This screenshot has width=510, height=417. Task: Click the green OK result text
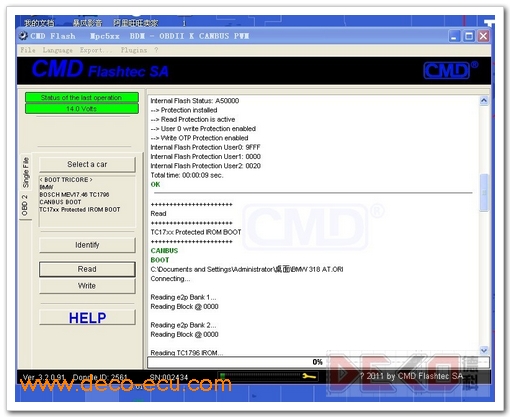tap(155, 185)
